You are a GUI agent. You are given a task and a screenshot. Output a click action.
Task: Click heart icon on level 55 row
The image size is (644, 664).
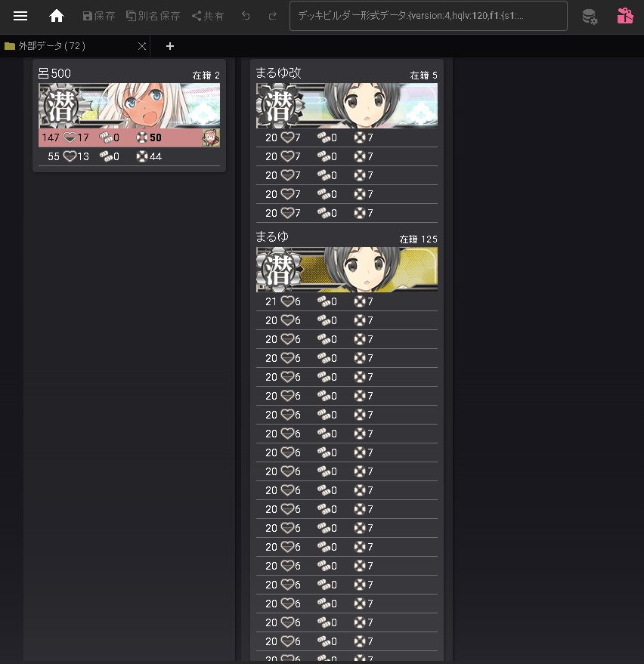point(70,156)
